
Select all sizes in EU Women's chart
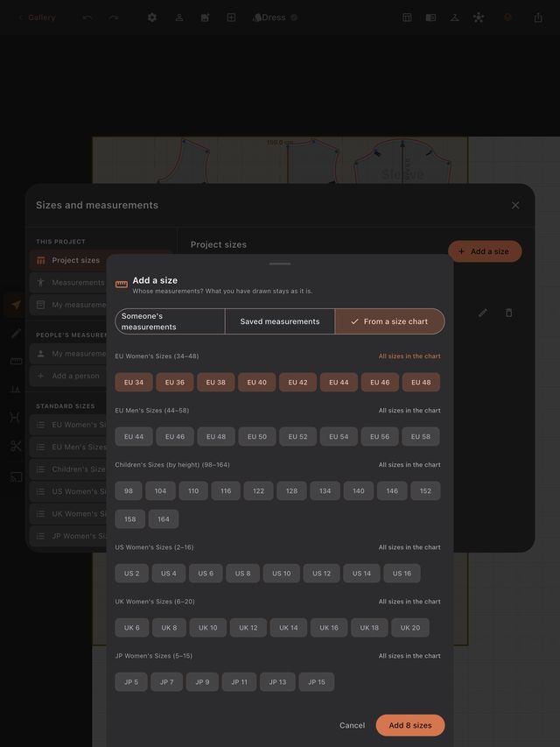409,356
